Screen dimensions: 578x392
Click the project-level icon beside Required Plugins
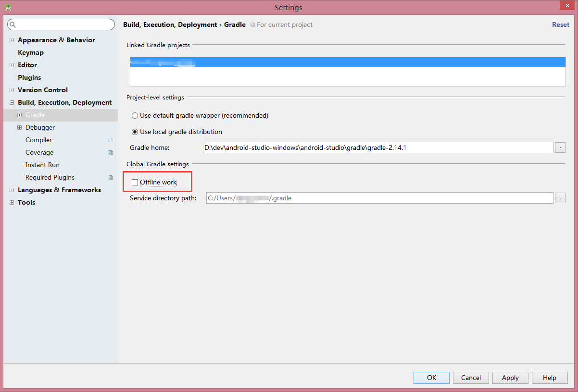[x=111, y=178]
